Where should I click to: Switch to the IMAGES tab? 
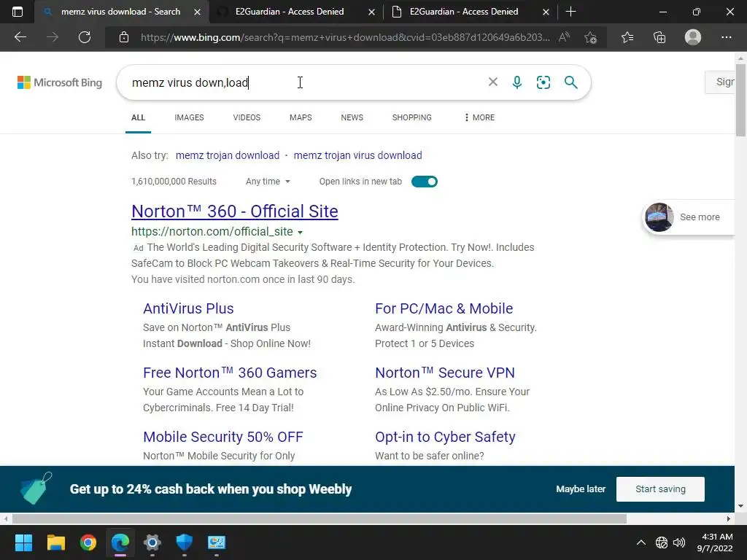tap(189, 117)
